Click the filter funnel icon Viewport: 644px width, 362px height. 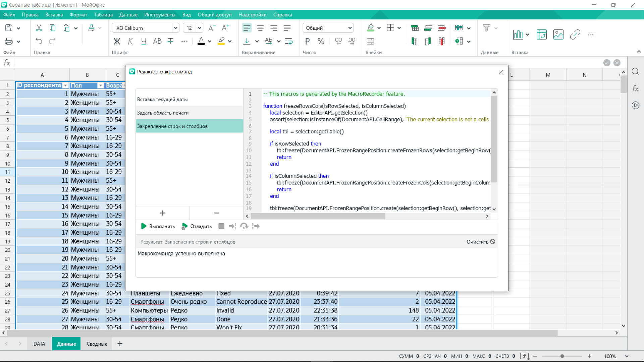click(486, 28)
